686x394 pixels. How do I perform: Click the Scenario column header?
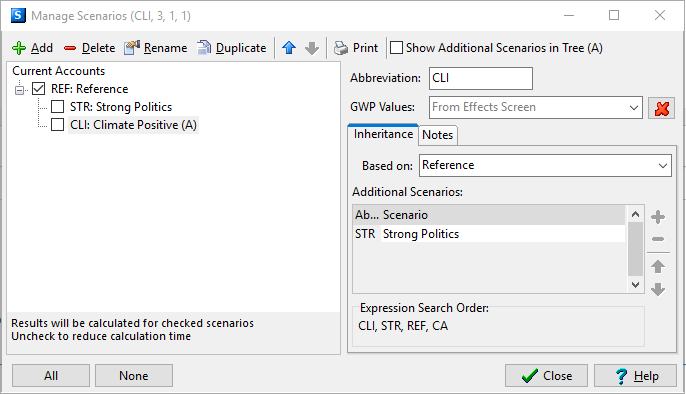coord(503,215)
